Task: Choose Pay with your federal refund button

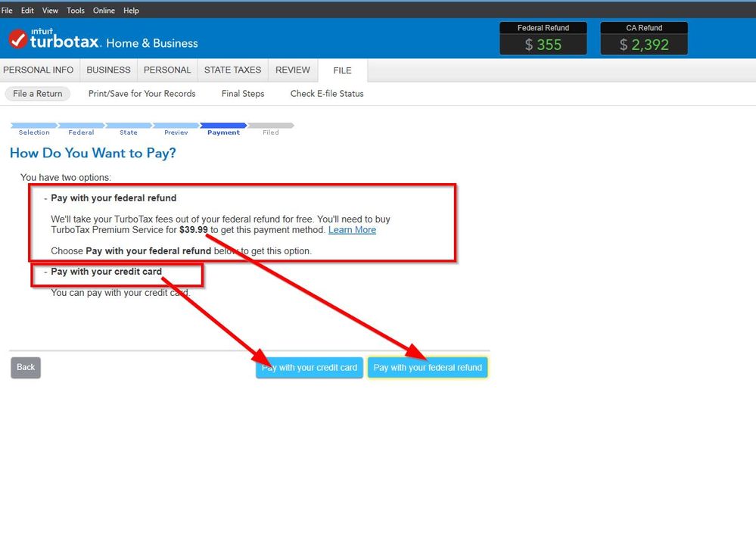Action: (428, 368)
